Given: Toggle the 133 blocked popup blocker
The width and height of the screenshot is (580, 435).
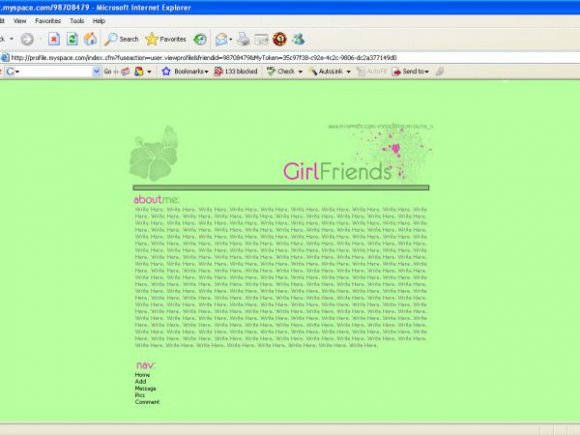Looking at the screenshot, I should click(236, 71).
